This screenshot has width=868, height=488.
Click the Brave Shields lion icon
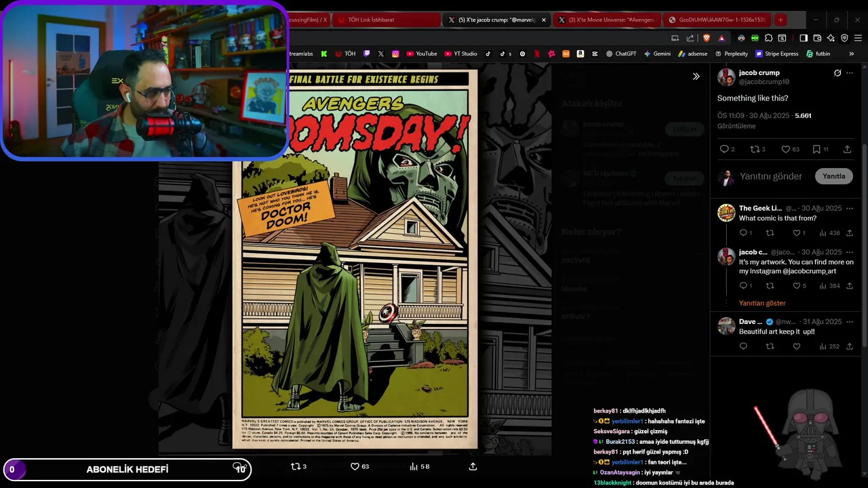(x=707, y=38)
